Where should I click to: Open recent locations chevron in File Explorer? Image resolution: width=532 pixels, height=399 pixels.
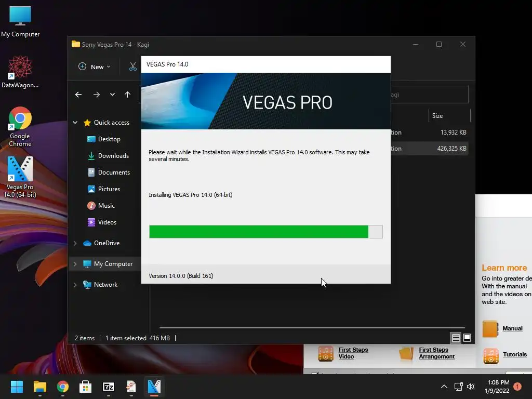pos(112,95)
